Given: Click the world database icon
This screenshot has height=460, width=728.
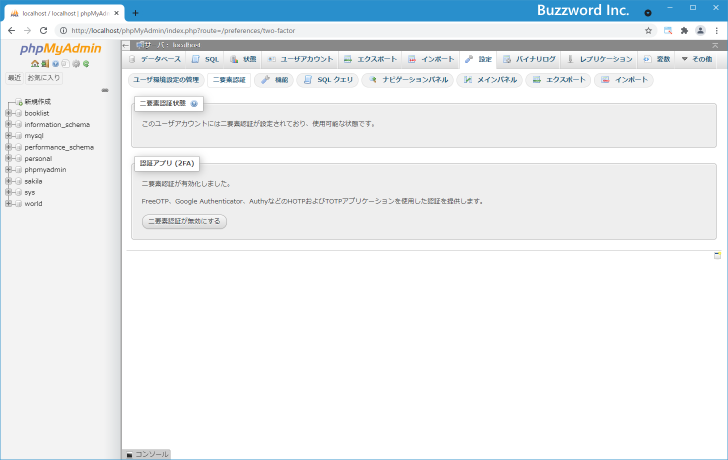Looking at the screenshot, I should [x=19, y=203].
